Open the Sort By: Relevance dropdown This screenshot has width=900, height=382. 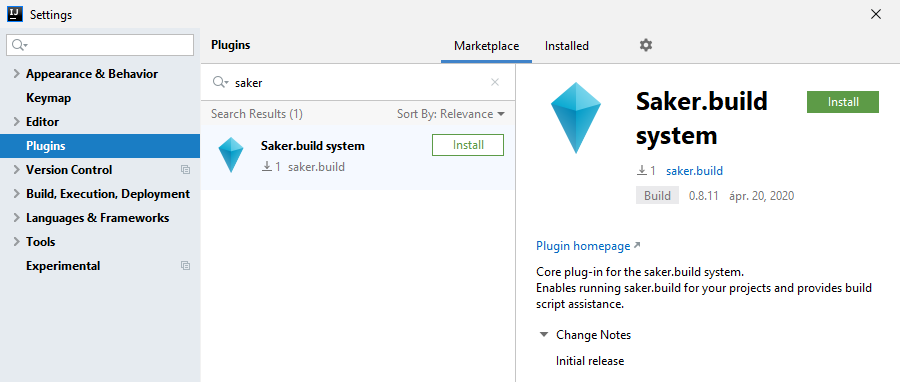coord(451,114)
